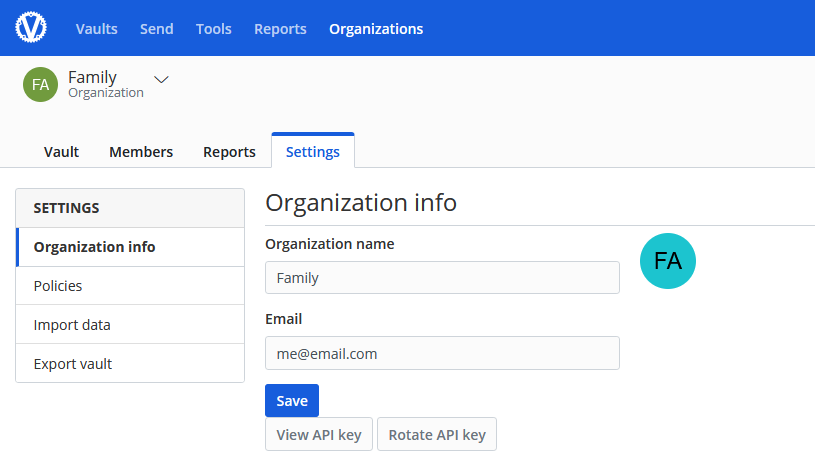Click the SETTINGS sidebar header

click(x=130, y=208)
